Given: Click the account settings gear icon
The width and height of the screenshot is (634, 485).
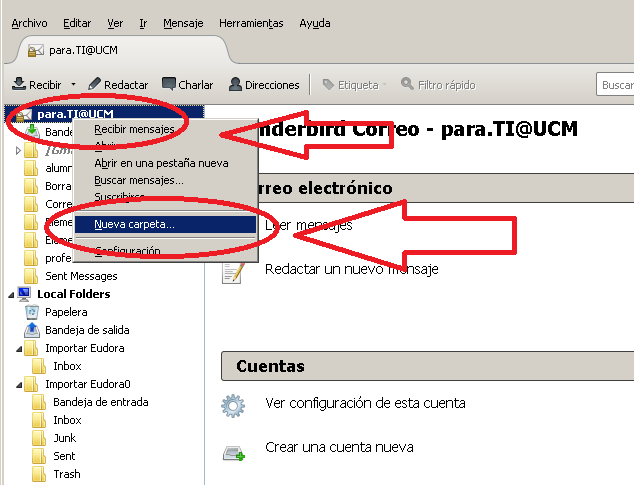Looking at the screenshot, I should click(233, 406).
